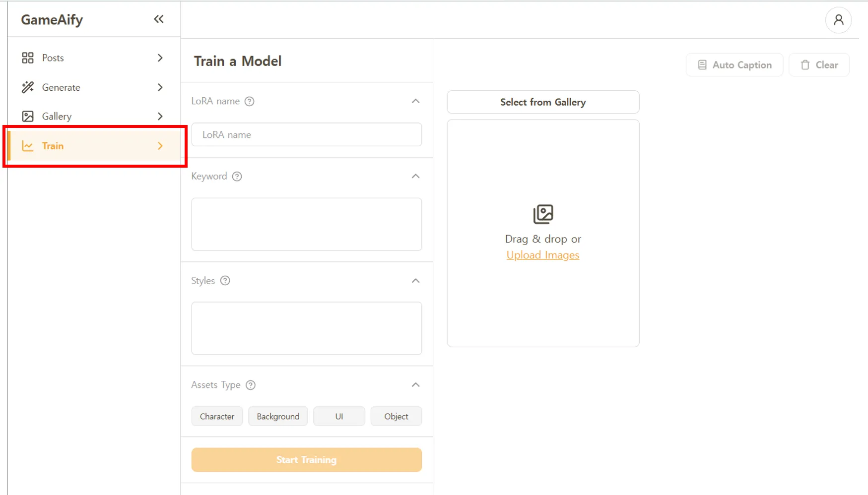Select Background asset type
Screen dimensions: 868x495
(x=278, y=416)
